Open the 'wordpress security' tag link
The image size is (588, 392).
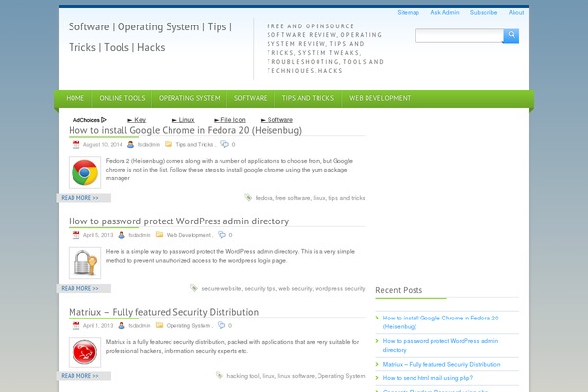340,288
